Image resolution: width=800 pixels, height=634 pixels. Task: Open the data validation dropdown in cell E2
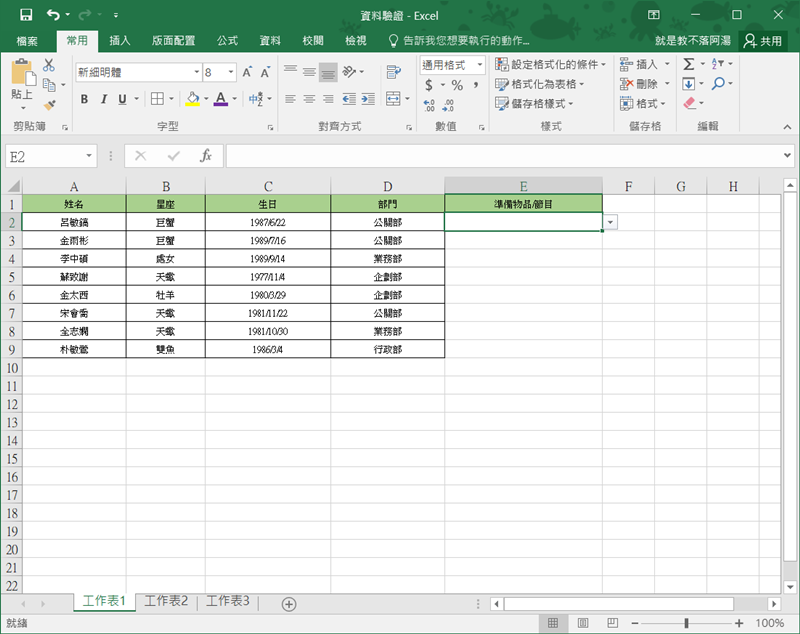[610, 222]
